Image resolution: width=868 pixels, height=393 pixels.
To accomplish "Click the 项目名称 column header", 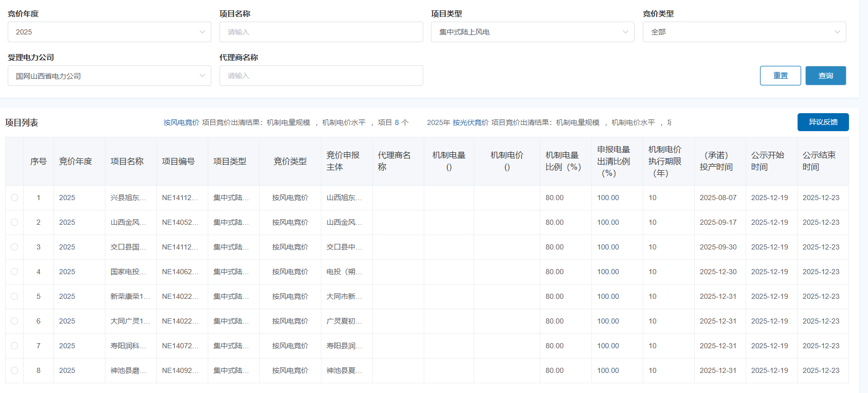I will (x=127, y=162).
